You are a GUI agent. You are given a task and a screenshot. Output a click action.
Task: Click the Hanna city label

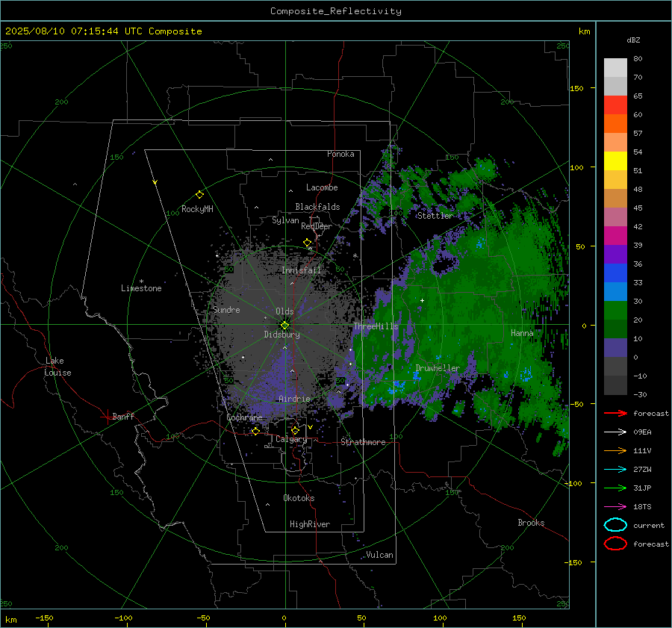(522, 333)
